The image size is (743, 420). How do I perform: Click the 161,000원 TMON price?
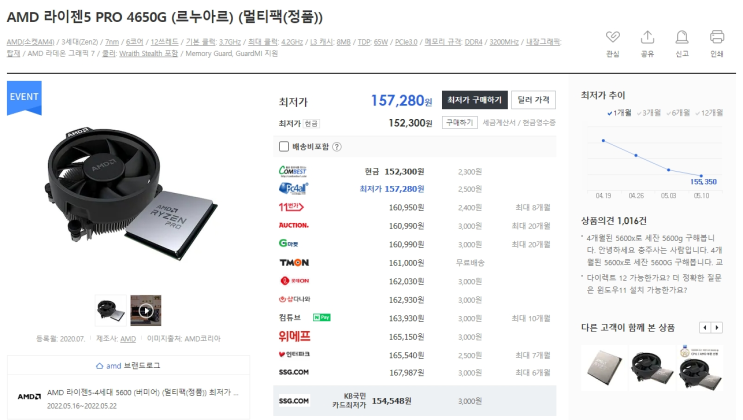(407, 263)
